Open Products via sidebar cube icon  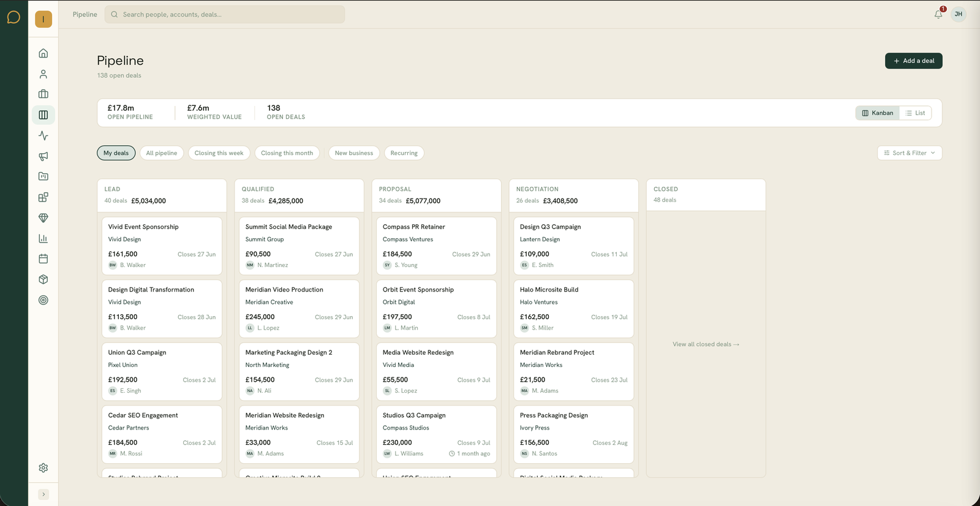(43, 279)
